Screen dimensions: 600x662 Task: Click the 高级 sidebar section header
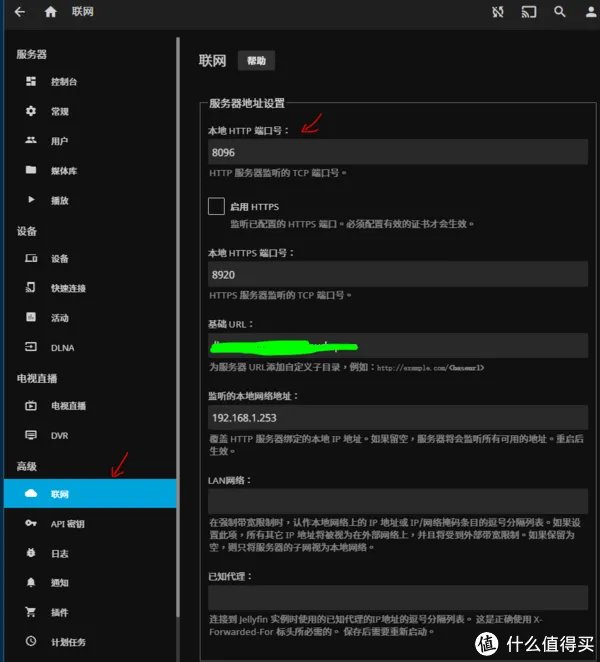pyautogui.click(x=27, y=467)
